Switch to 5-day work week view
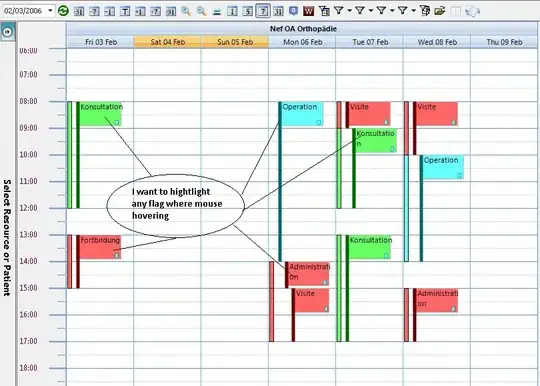This screenshot has height=386, width=540. pos(248,11)
